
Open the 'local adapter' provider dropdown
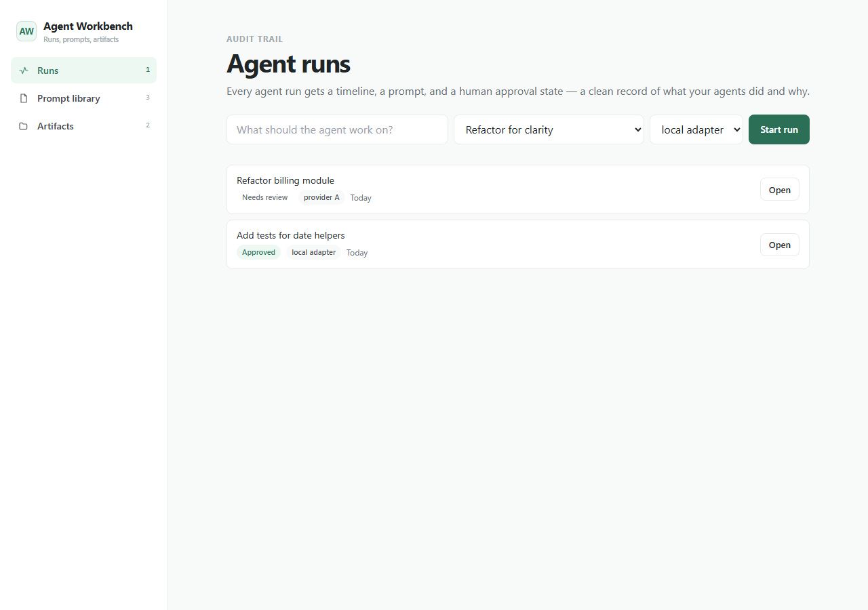[696, 129]
